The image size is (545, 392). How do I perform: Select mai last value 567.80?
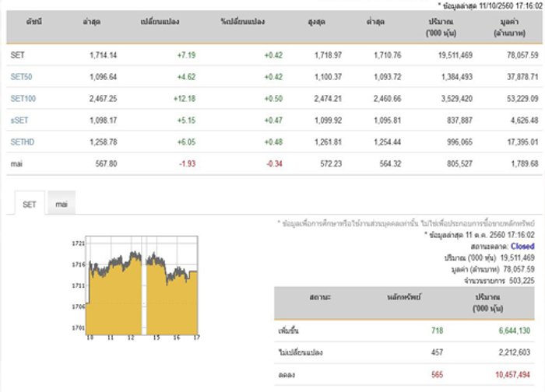107,163
